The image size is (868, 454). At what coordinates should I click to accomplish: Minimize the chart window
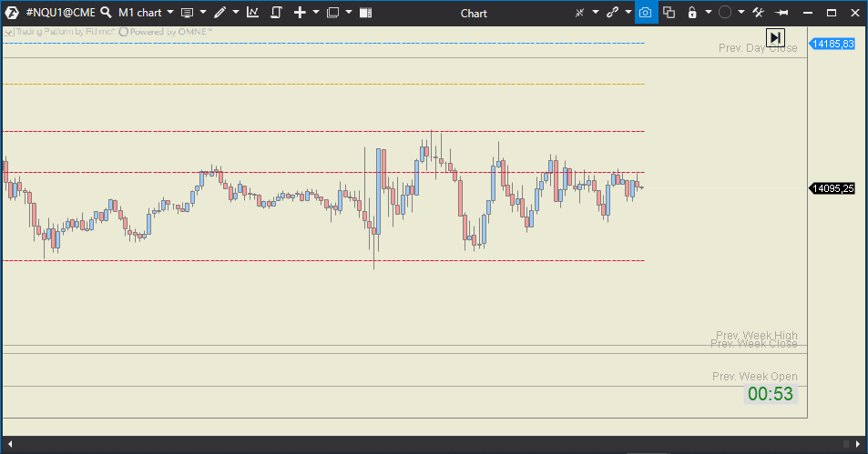[x=808, y=13]
